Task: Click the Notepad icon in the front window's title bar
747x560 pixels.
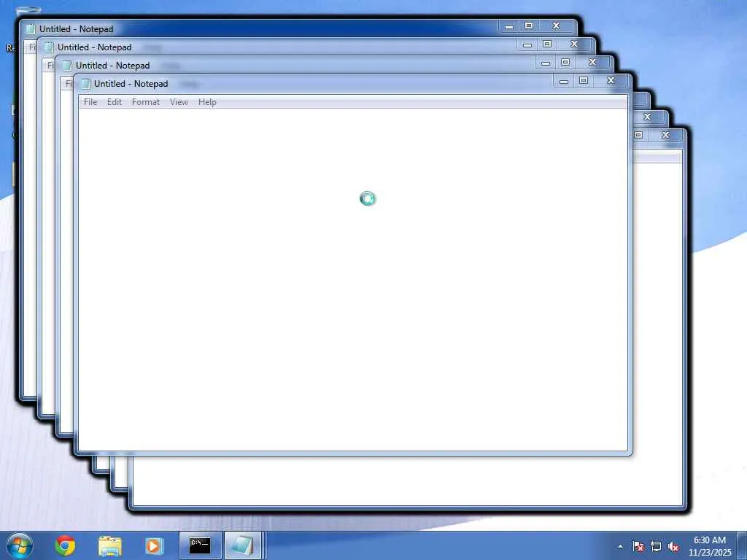Action: coord(85,84)
